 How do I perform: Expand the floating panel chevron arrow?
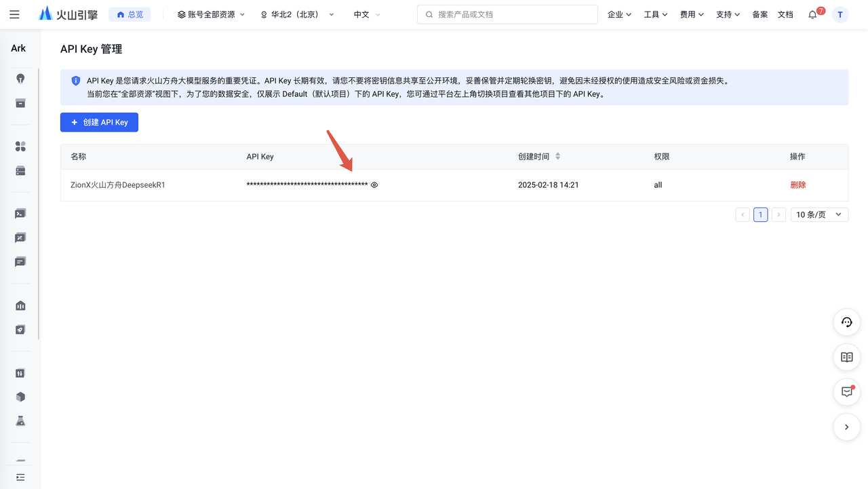click(846, 427)
